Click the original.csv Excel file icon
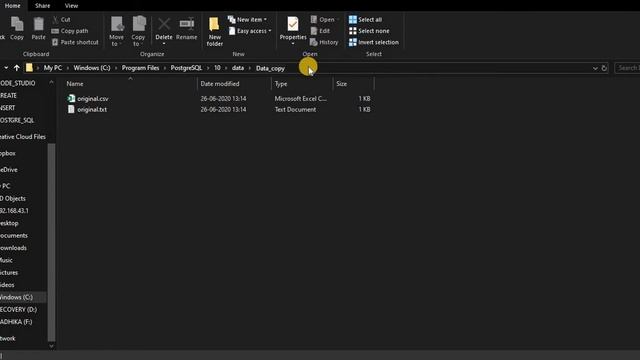The image size is (640, 360). coord(71,98)
